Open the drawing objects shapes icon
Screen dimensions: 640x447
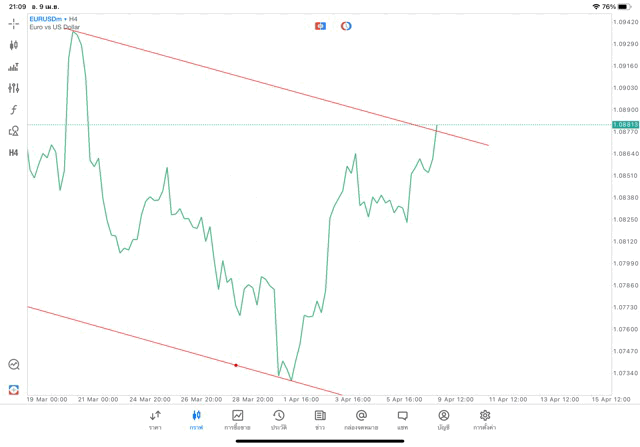pyautogui.click(x=14, y=130)
